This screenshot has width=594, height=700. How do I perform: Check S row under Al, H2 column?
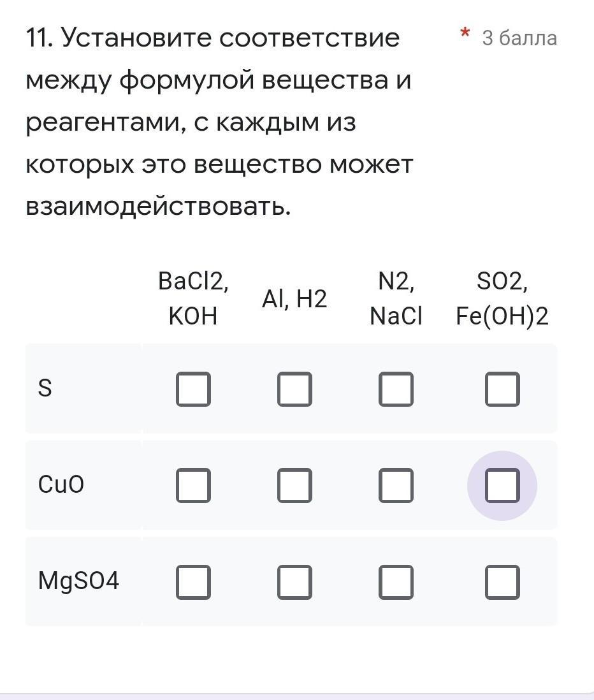click(294, 389)
